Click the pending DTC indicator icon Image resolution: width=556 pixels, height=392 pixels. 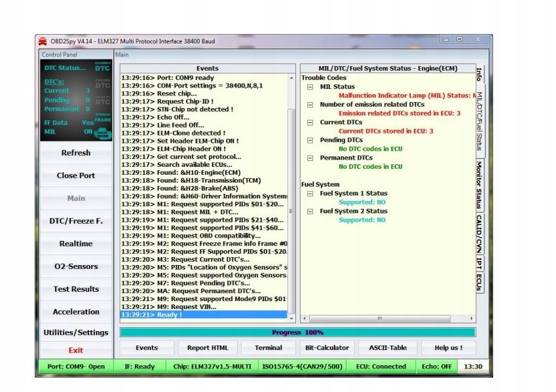[x=102, y=84]
